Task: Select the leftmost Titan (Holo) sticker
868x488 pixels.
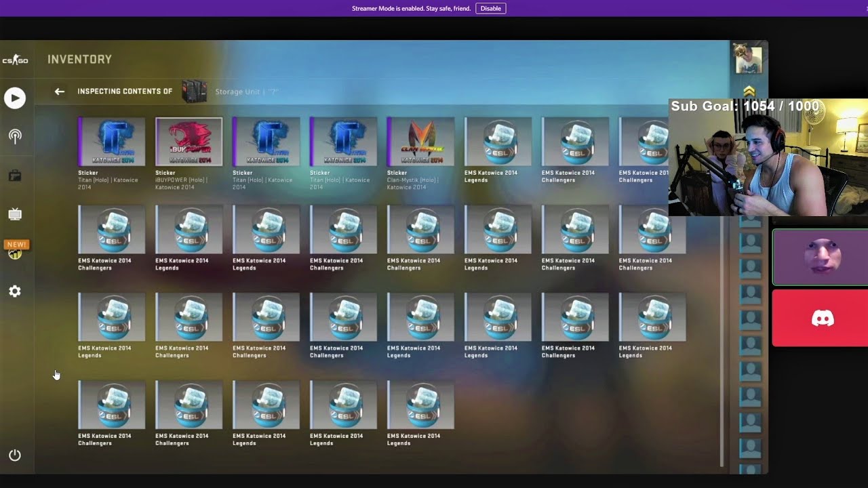Action: click(111, 142)
